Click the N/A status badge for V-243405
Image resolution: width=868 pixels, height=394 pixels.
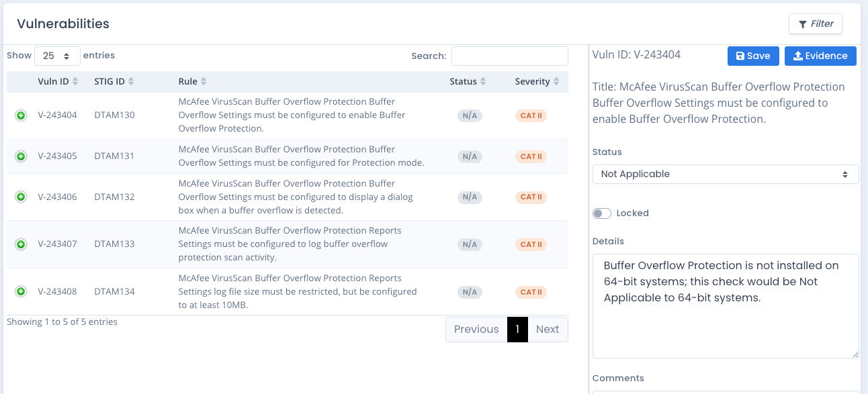(469, 156)
